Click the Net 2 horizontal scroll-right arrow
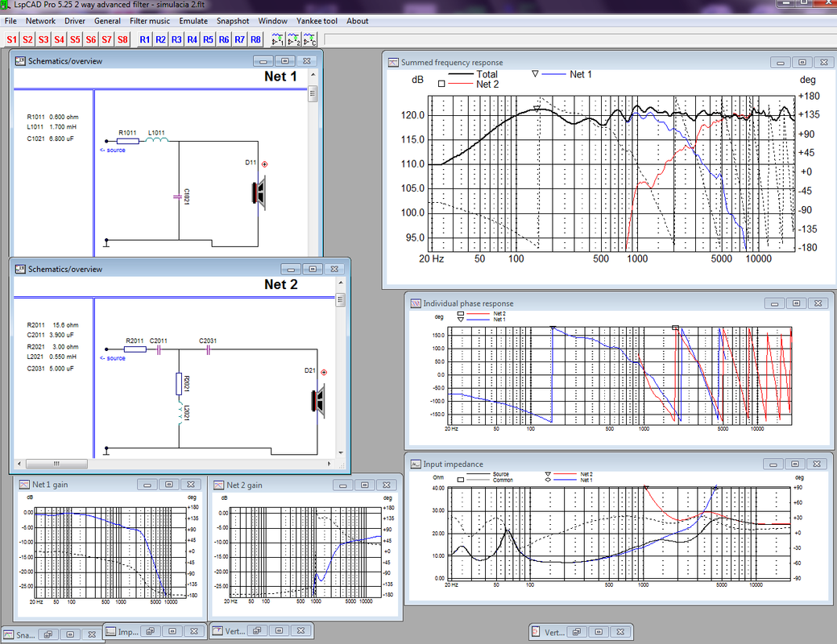 point(329,464)
